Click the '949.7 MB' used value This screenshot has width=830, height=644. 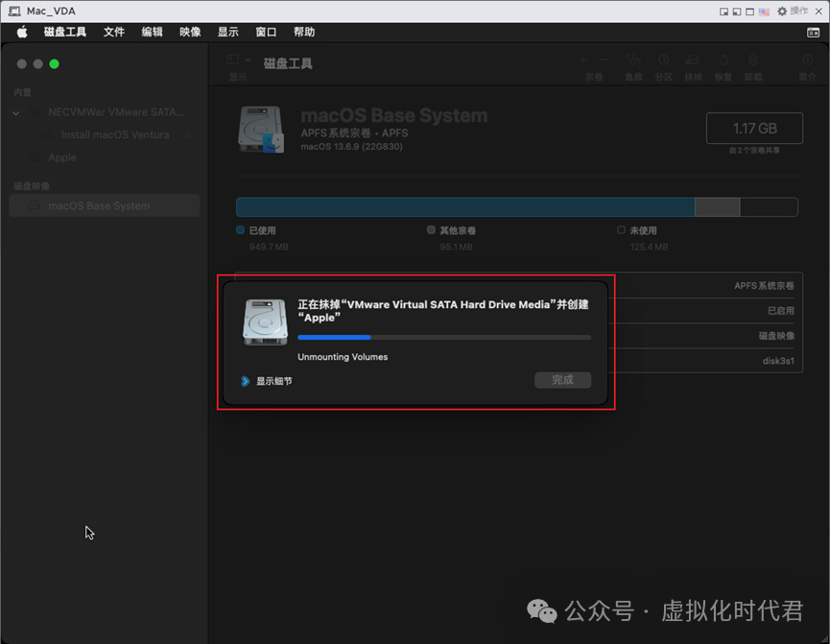click(x=269, y=247)
